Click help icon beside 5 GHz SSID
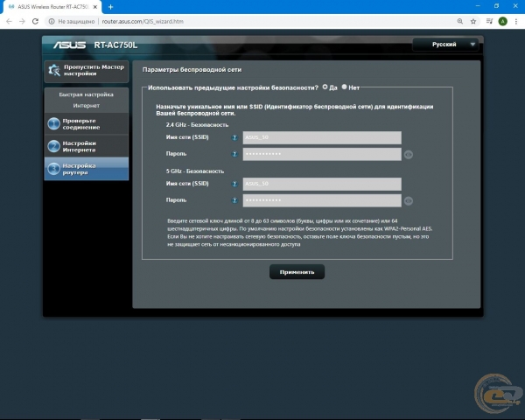This screenshot has width=525, height=420. tap(234, 184)
